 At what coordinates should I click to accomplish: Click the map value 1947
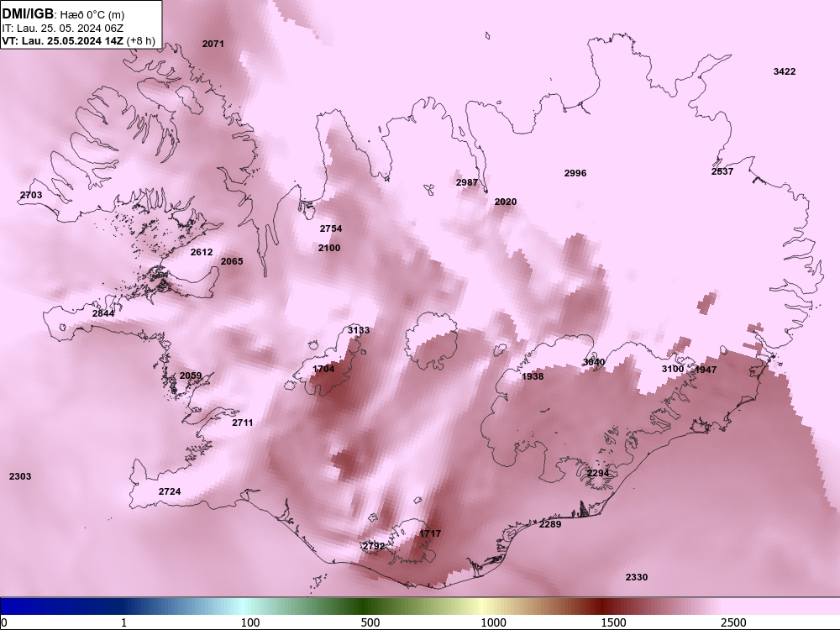(706, 370)
